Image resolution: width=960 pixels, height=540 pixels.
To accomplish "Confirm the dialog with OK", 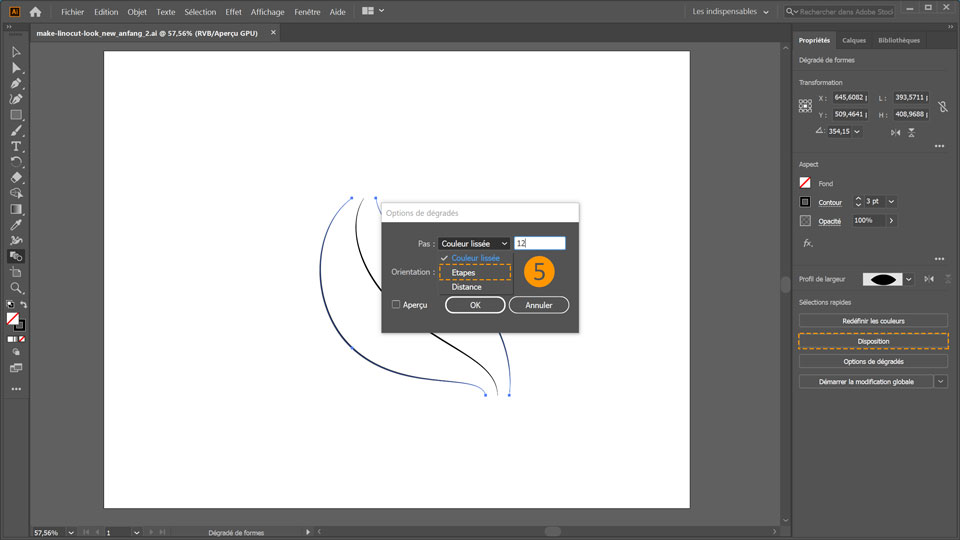I will pyautogui.click(x=475, y=305).
